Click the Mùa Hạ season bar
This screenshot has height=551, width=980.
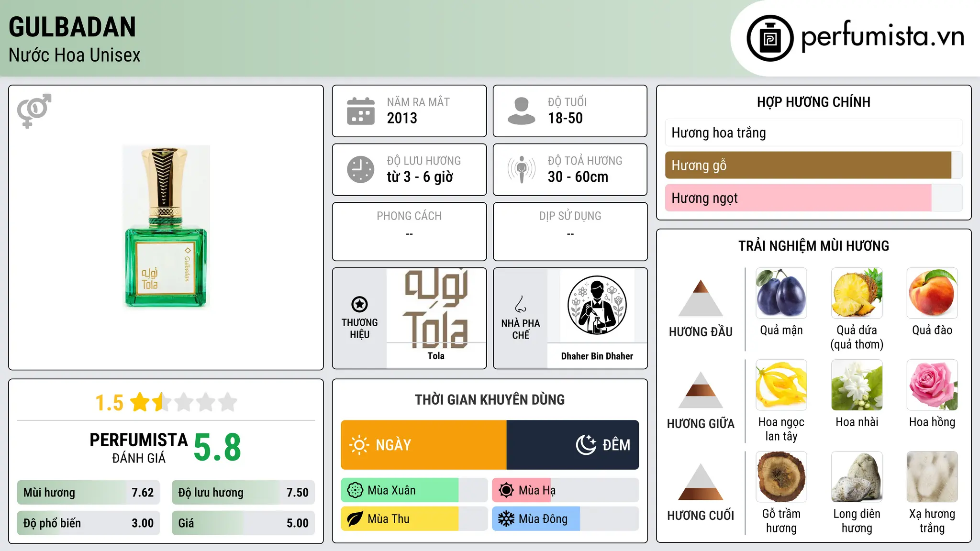566,490
